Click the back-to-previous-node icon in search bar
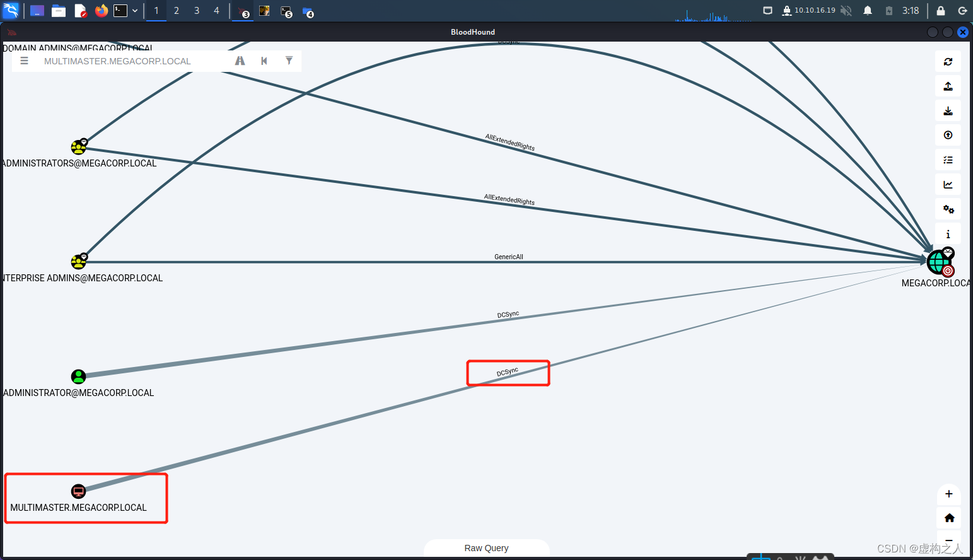 click(264, 61)
